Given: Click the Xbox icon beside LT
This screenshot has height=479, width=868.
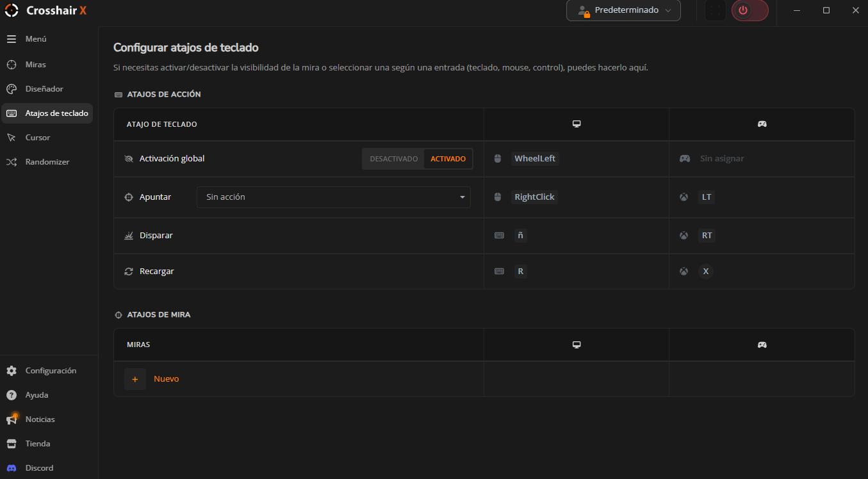Looking at the screenshot, I should [684, 197].
